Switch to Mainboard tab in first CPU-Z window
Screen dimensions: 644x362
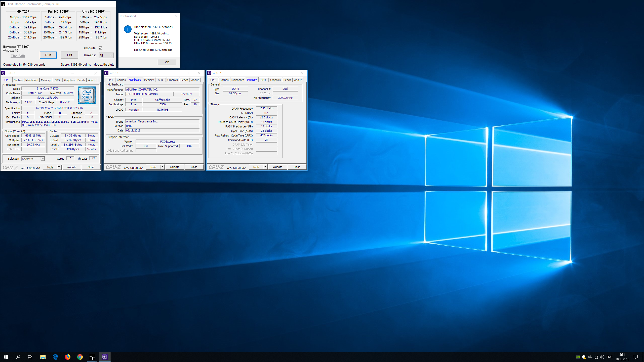coord(32,80)
